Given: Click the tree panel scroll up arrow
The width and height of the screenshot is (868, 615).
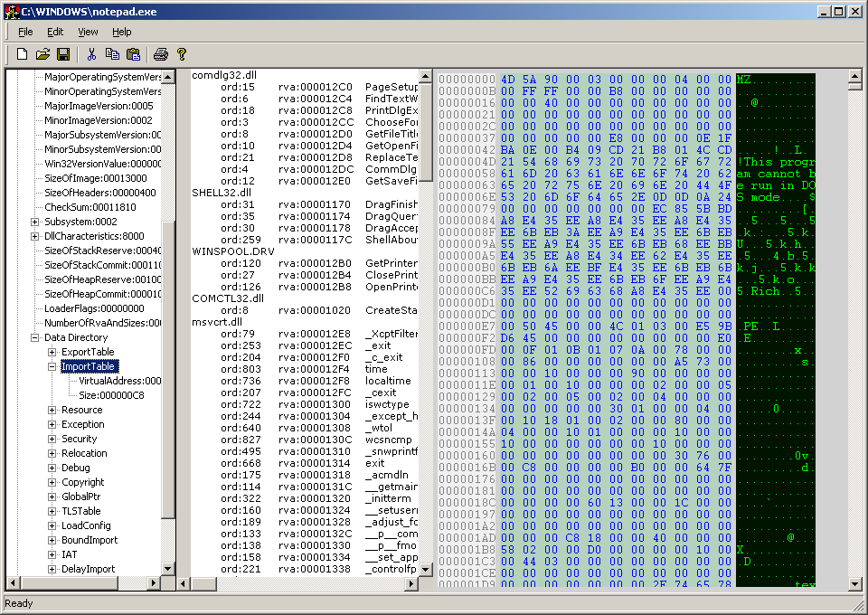Looking at the screenshot, I should coord(168,76).
